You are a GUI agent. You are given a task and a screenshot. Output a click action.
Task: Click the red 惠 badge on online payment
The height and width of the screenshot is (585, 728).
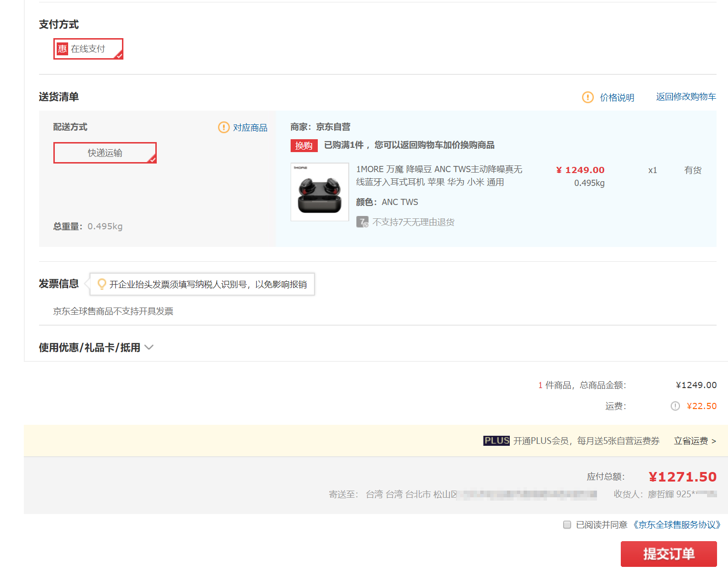tap(61, 48)
